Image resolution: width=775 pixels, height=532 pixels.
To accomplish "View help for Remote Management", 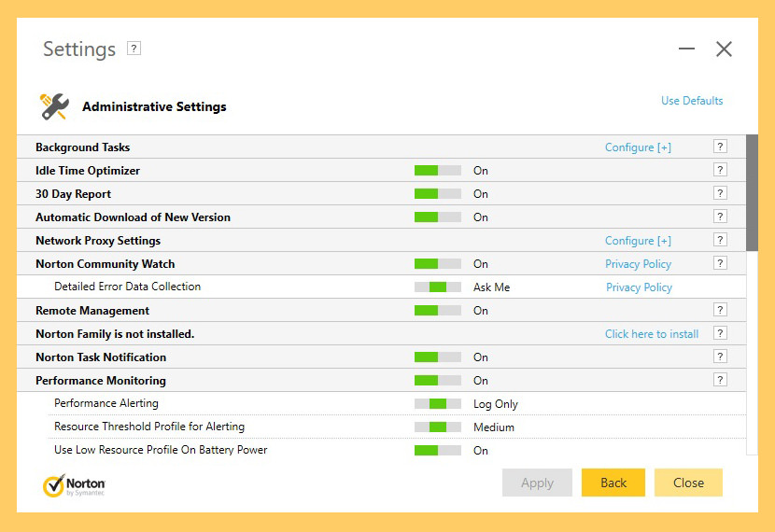I will point(720,310).
